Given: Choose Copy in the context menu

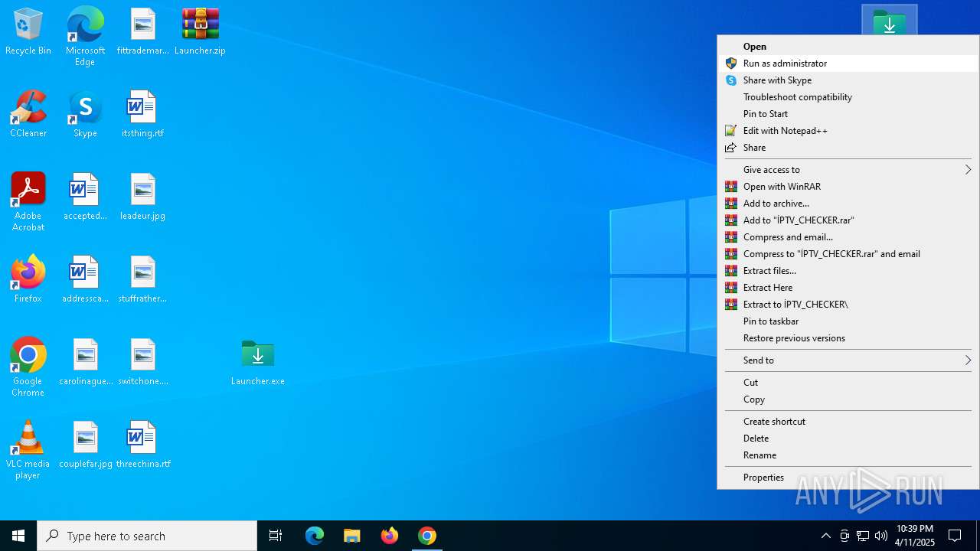Looking at the screenshot, I should coord(848,399).
